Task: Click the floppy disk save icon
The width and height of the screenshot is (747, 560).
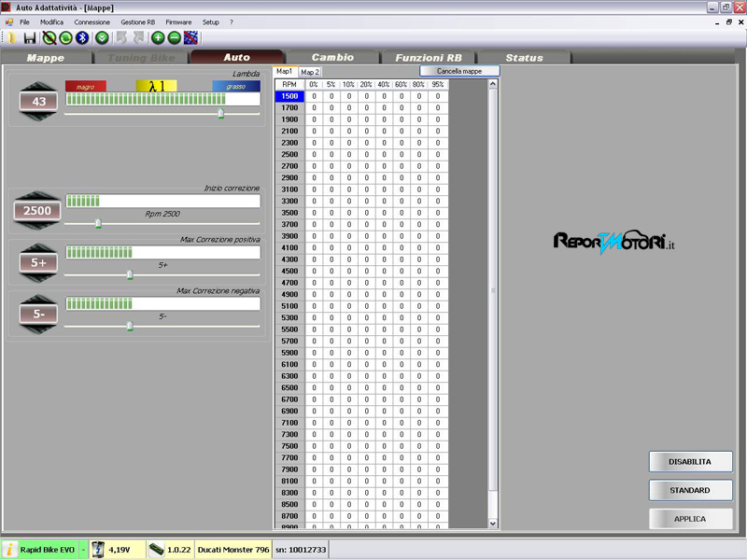Action: 30,37
